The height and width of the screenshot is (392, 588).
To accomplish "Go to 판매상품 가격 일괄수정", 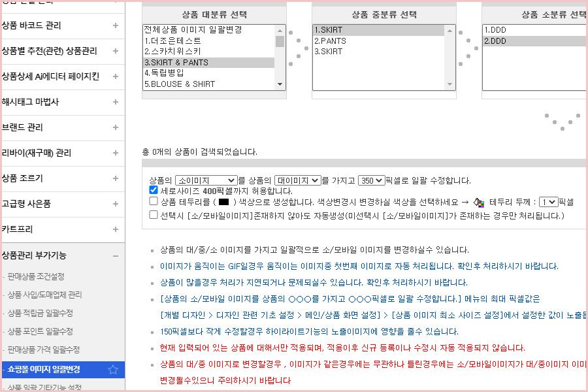I will pos(44,350).
